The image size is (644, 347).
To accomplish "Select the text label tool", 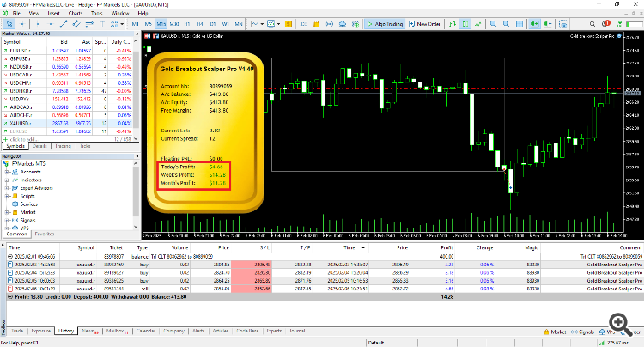I will [x=102, y=24].
